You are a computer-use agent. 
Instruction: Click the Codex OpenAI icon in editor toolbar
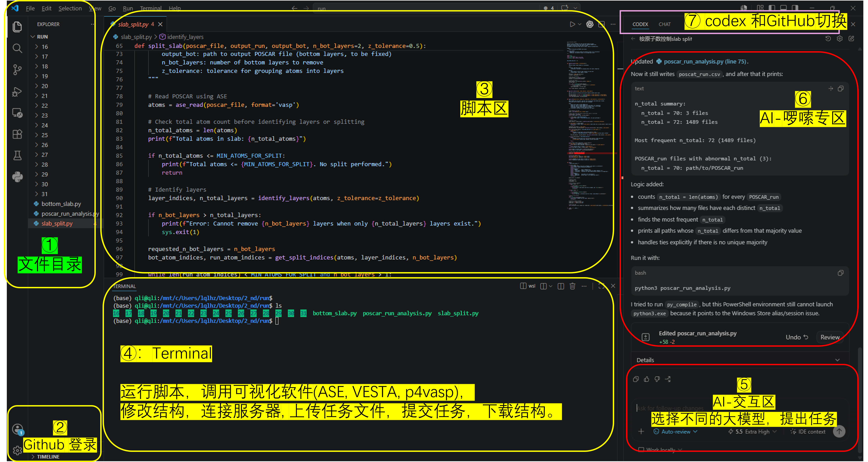pos(590,24)
